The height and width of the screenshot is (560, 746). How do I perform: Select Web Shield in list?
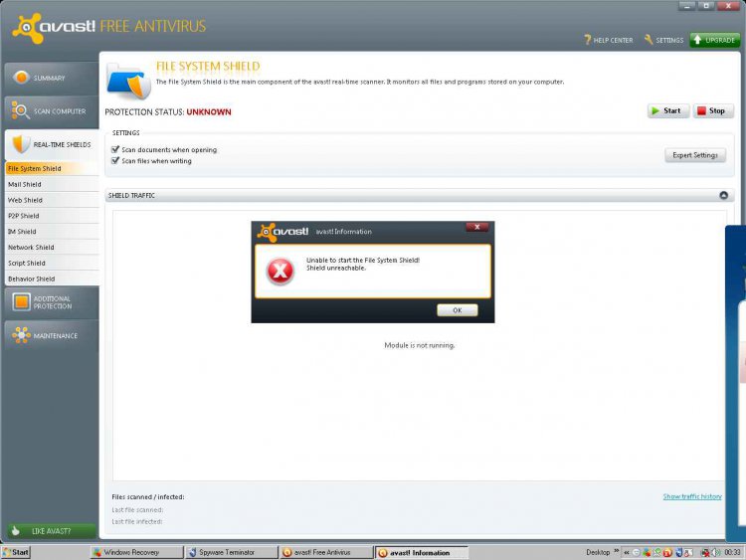click(x=52, y=200)
